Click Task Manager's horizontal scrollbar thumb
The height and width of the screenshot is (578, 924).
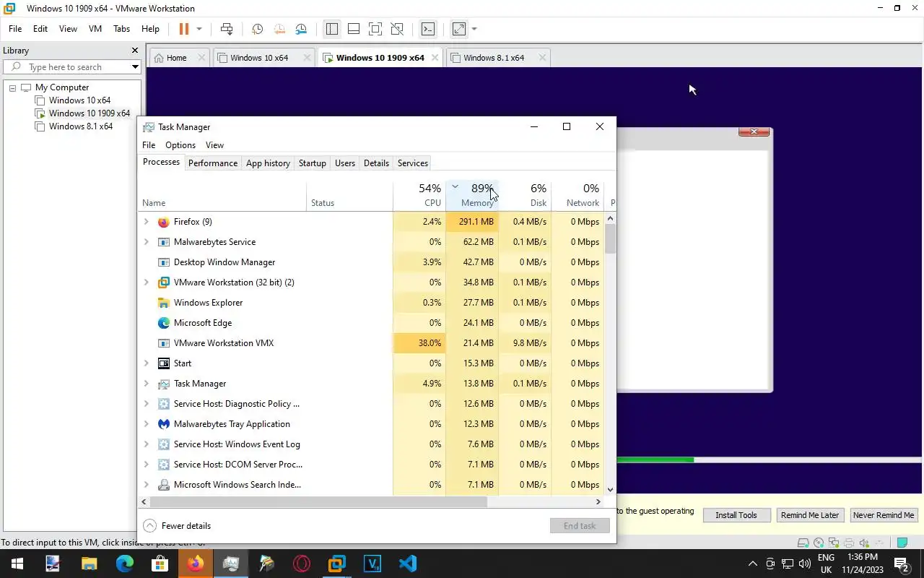[318, 501]
